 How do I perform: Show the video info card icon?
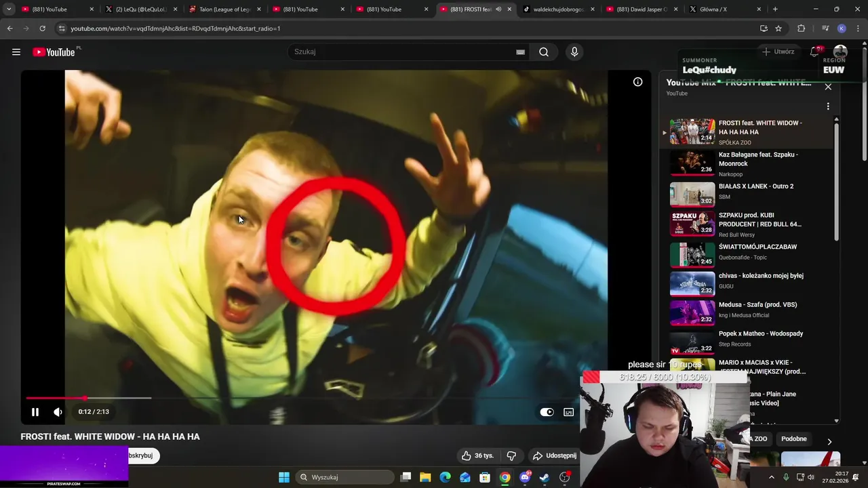(637, 82)
